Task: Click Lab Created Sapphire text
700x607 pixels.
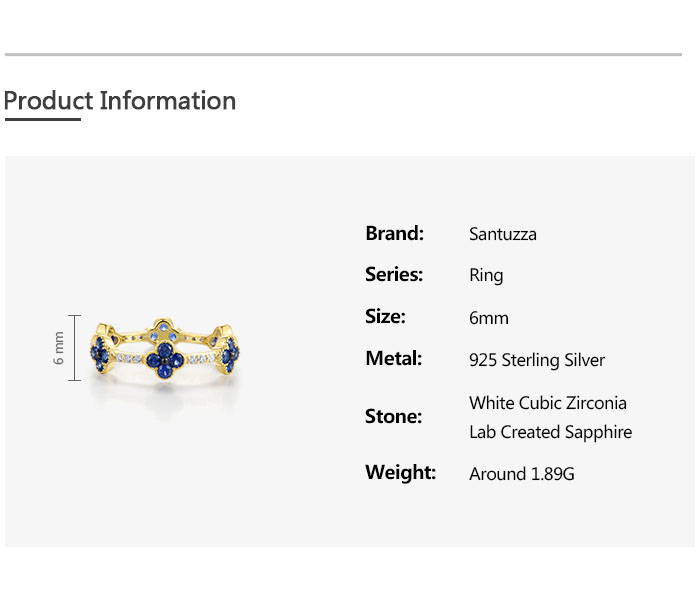Action: (550, 432)
